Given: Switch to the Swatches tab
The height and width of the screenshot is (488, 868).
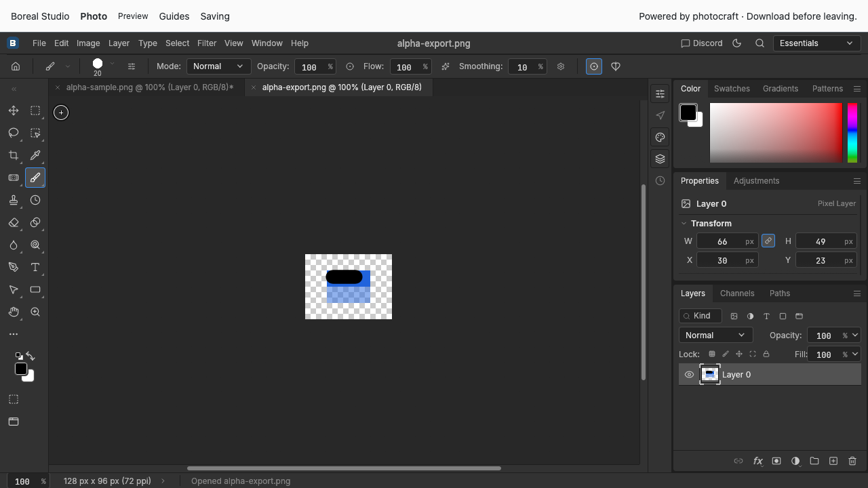Looking at the screenshot, I should point(732,88).
